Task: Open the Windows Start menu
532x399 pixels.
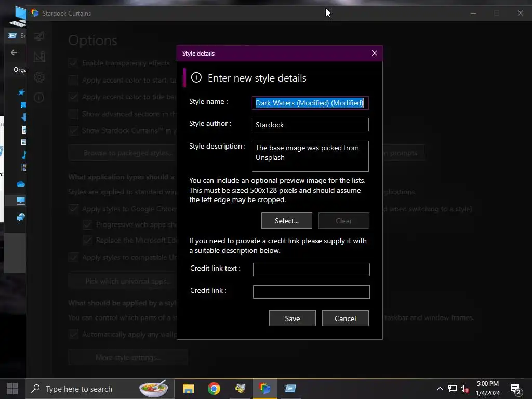Action: (12, 389)
